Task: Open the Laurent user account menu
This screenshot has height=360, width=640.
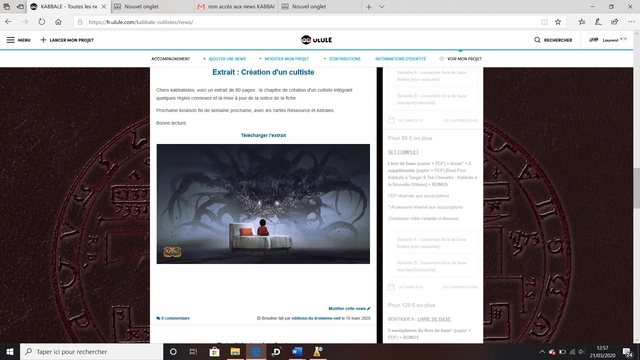Action: pos(608,40)
